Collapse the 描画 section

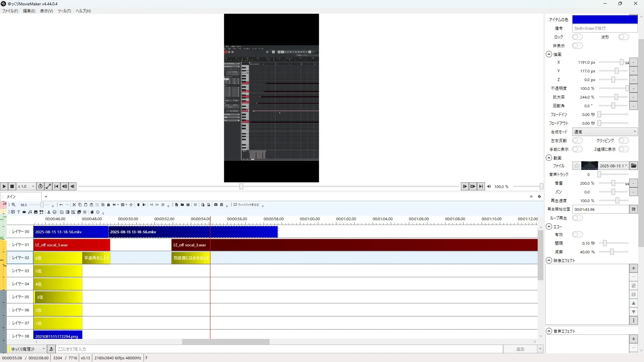[x=549, y=54]
